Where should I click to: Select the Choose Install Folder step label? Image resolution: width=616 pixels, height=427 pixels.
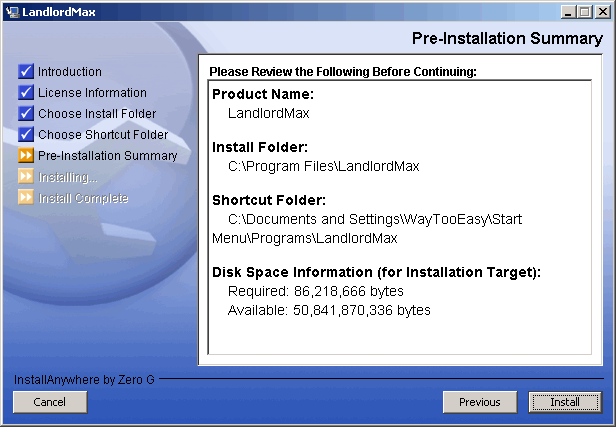(97, 114)
